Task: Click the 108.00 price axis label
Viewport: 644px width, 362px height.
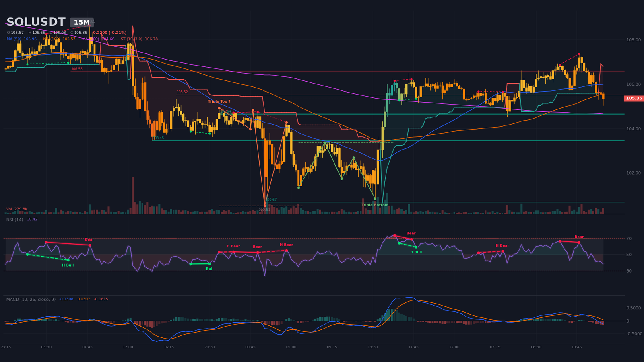Action: (634, 40)
